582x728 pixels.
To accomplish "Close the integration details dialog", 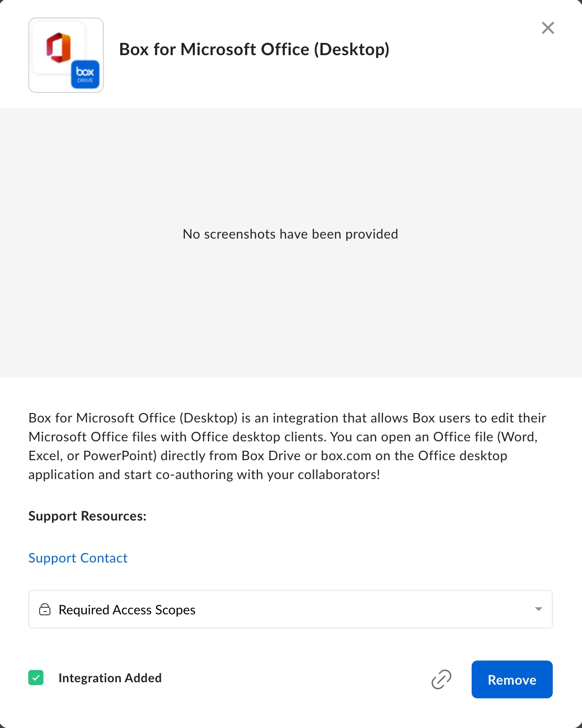I will click(548, 28).
